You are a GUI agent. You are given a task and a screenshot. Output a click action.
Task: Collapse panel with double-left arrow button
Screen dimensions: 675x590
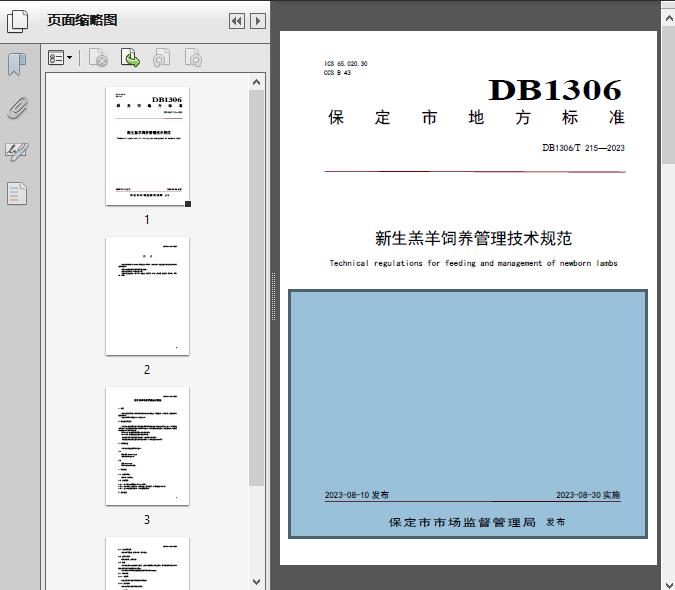pyautogui.click(x=237, y=21)
